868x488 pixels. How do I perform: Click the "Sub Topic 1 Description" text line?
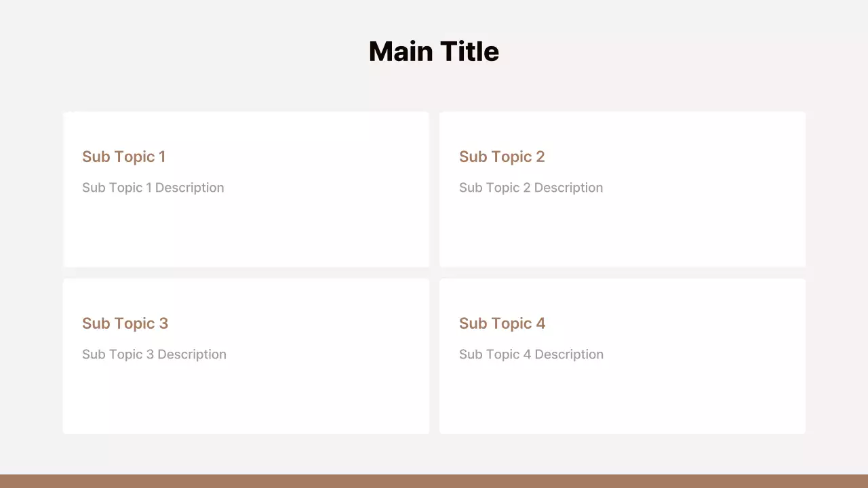point(153,188)
